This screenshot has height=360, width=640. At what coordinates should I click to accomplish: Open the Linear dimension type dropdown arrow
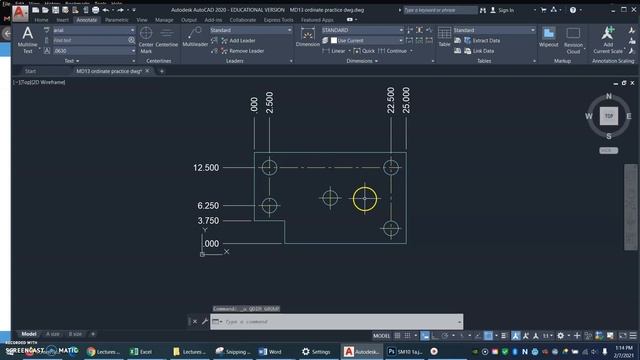click(x=349, y=51)
